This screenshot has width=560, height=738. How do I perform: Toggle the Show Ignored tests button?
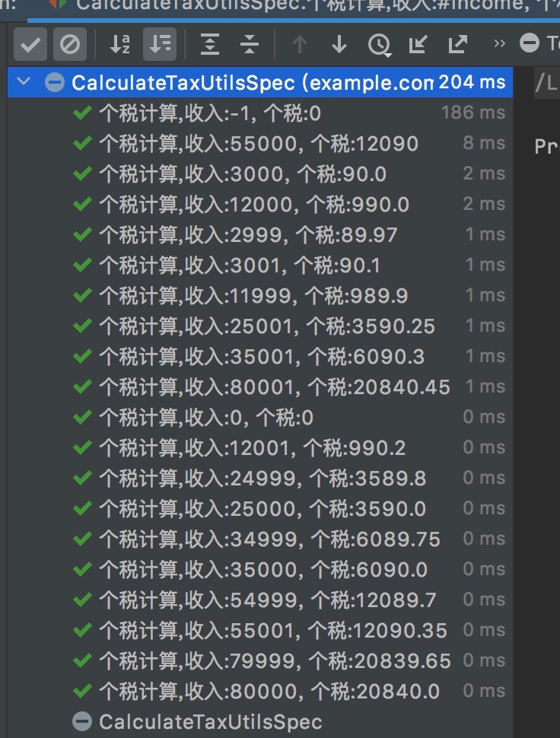coord(69,45)
